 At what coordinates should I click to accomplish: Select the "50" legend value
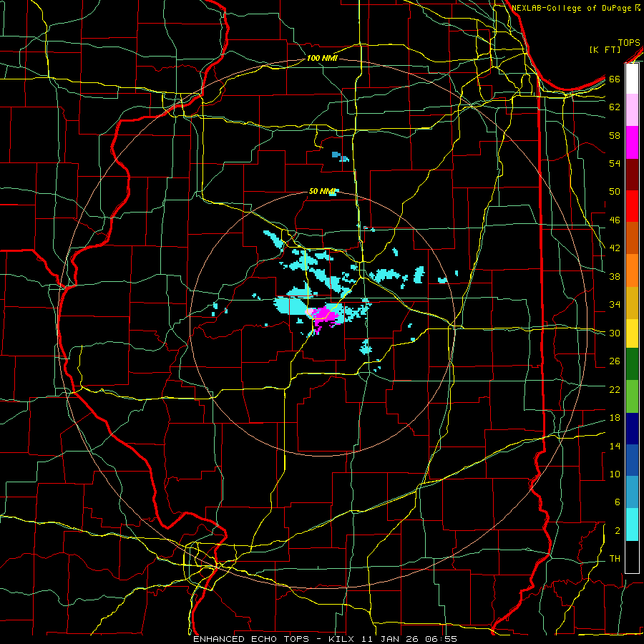click(x=615, y=192)
